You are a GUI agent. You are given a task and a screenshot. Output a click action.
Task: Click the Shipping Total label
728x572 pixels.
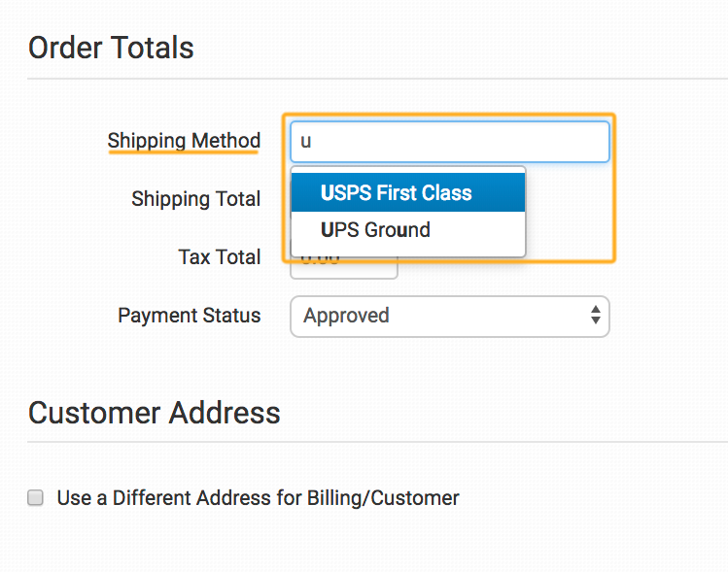196,199
